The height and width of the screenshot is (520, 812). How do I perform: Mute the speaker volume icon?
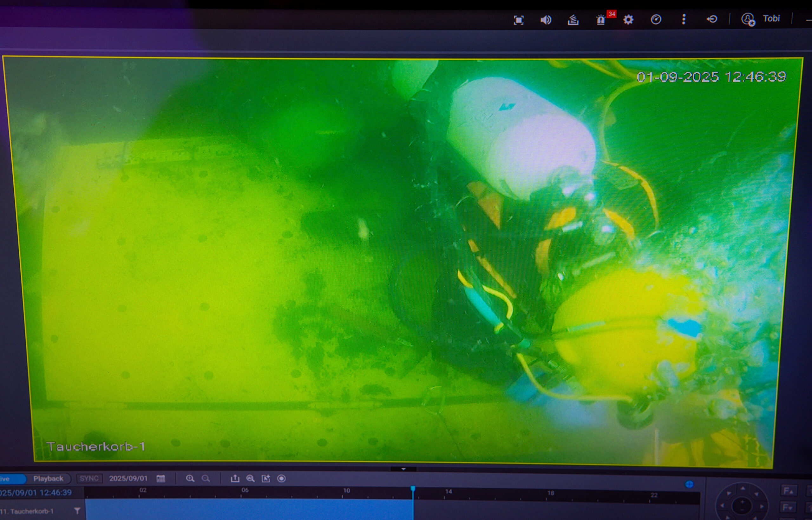click(546, 20)
